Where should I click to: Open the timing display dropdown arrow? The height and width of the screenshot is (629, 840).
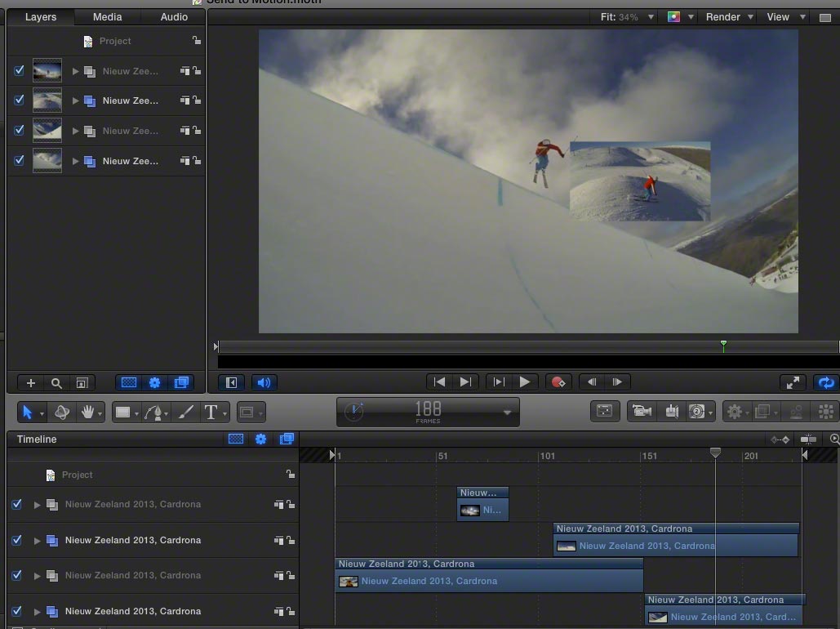(x=507, y=413)
